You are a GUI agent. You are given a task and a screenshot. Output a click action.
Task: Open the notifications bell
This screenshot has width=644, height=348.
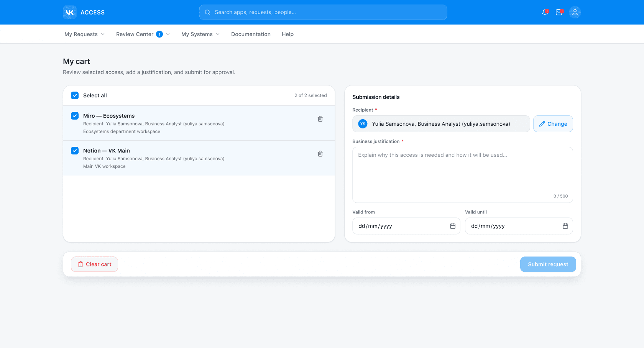pos(545,12)
